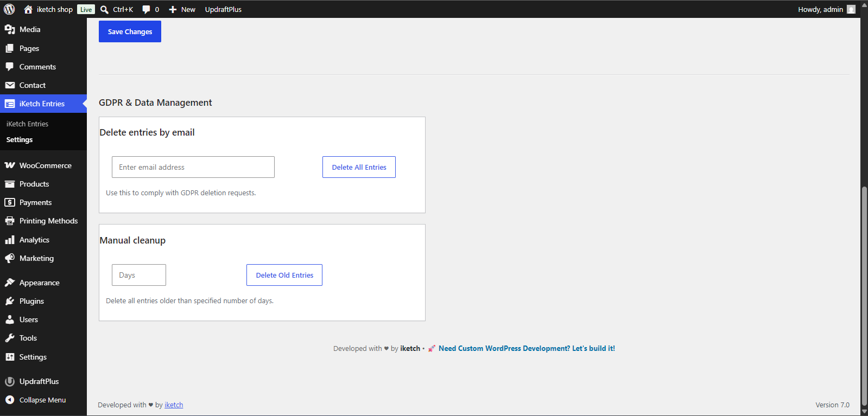Screen dimensions: 868x416
Task: Click the WordPress logo icon
Action: pyautogui.click(x=9, y=9)
